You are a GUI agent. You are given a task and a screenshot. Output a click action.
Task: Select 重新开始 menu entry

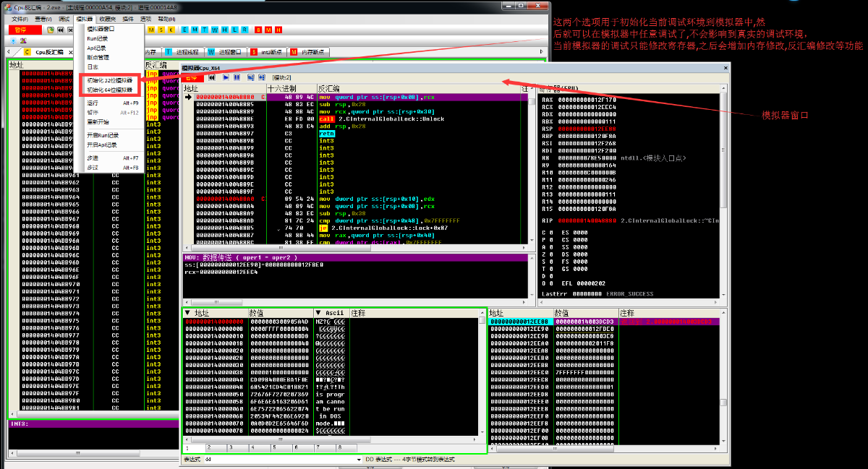click(x=110, y=122)
